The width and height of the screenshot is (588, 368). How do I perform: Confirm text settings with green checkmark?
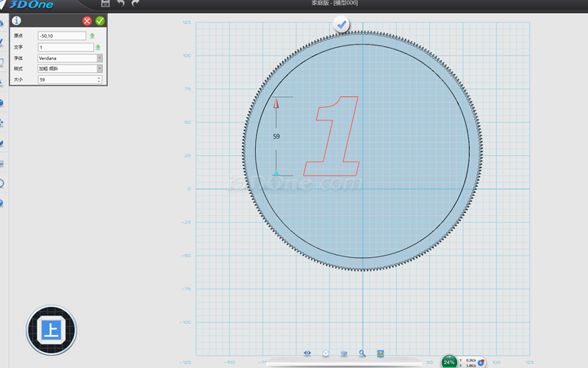click(100, 21)
